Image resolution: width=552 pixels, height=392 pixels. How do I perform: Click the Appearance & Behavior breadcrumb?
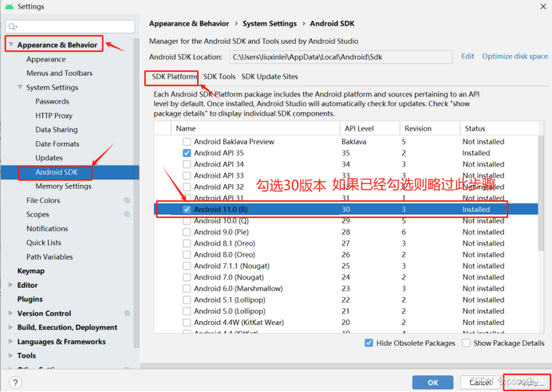point(189,24)
